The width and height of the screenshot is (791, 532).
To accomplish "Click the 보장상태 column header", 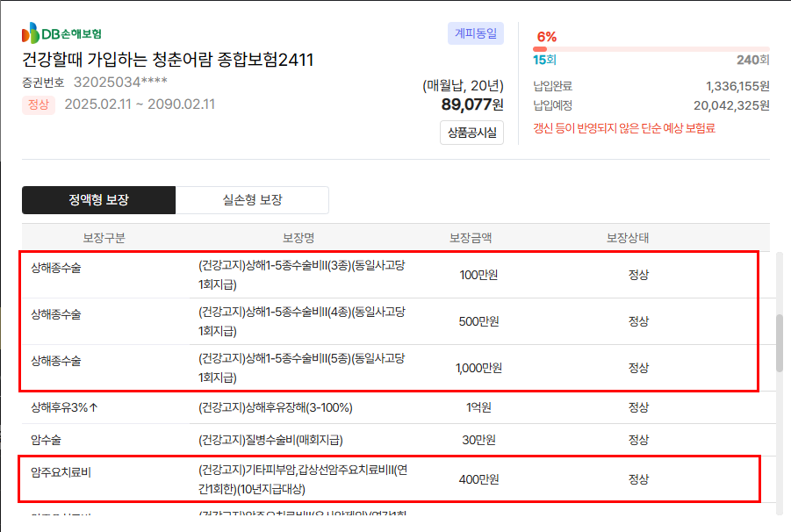I will 628,238.
